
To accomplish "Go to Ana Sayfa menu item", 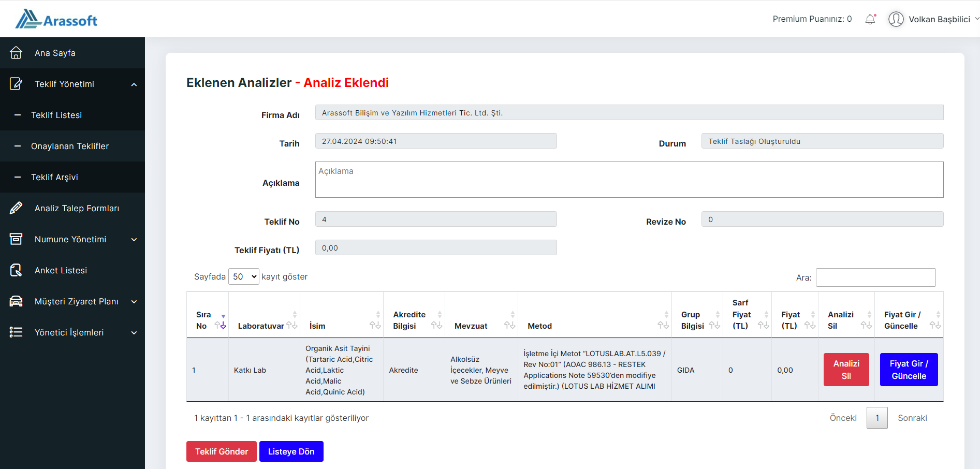I will [72, 53].
